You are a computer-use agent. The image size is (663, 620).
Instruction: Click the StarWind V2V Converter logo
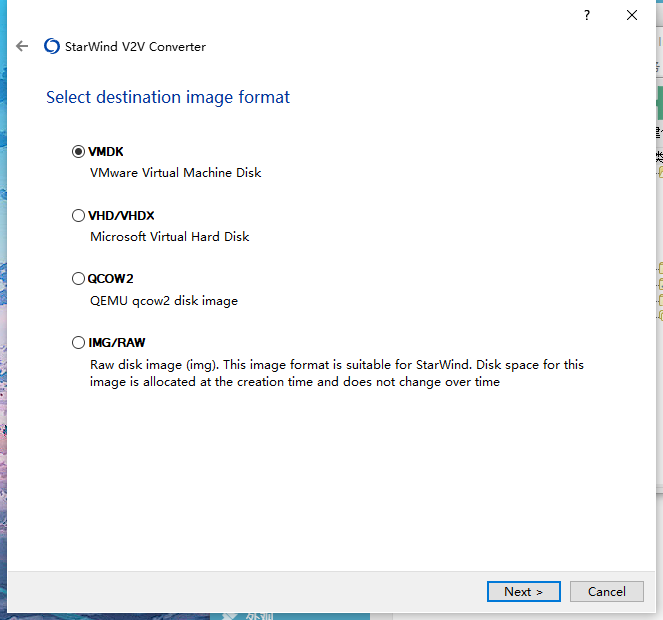52,46
